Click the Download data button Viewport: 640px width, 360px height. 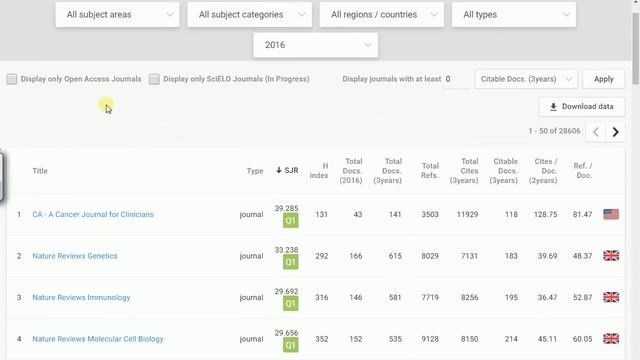click(x=582, y=107)
